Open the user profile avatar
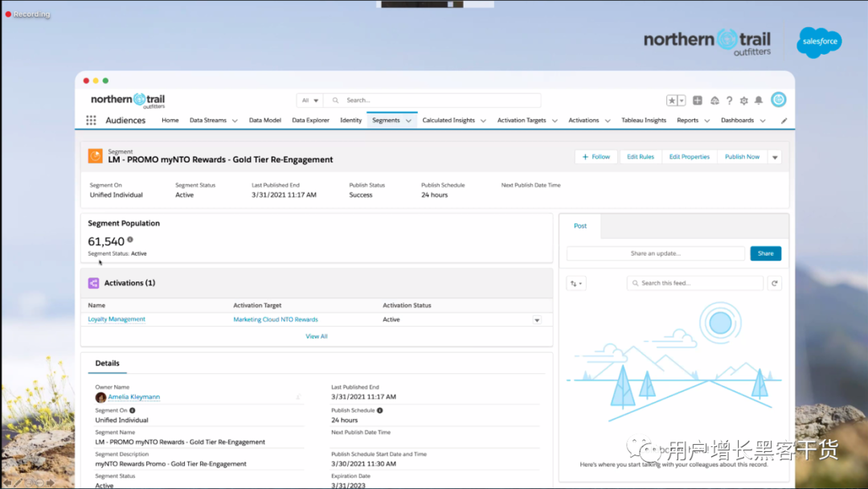Screen dimensions: 868x489 click(x=778, y=100)
